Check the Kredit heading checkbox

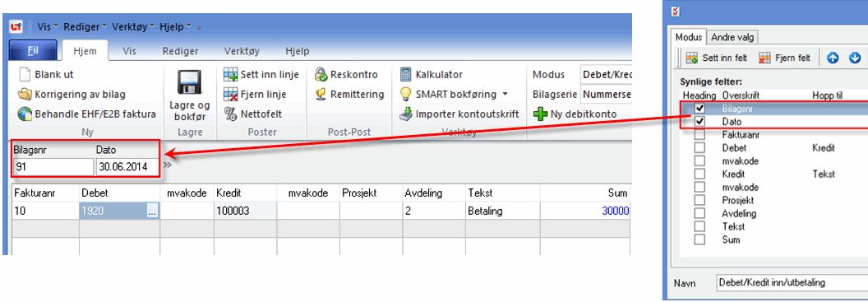(x=699, y=174)
